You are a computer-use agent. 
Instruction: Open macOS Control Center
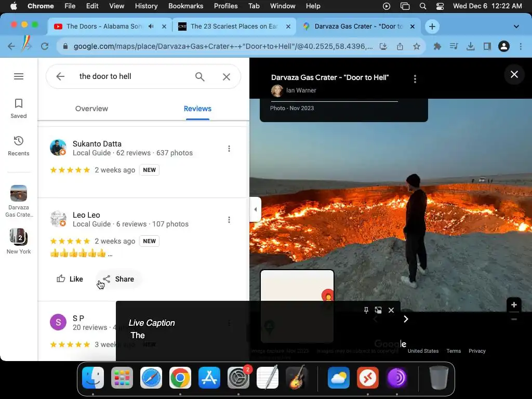440,6
